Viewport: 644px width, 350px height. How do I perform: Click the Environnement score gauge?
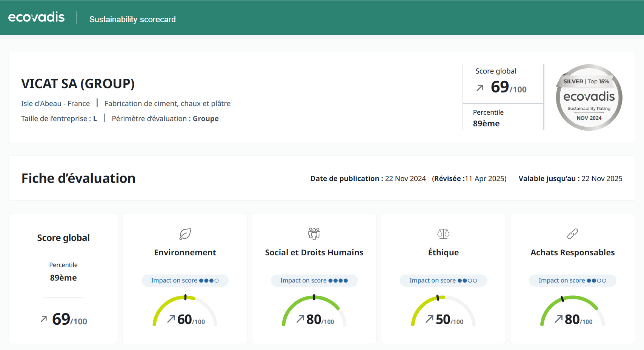tap(185, 311)
